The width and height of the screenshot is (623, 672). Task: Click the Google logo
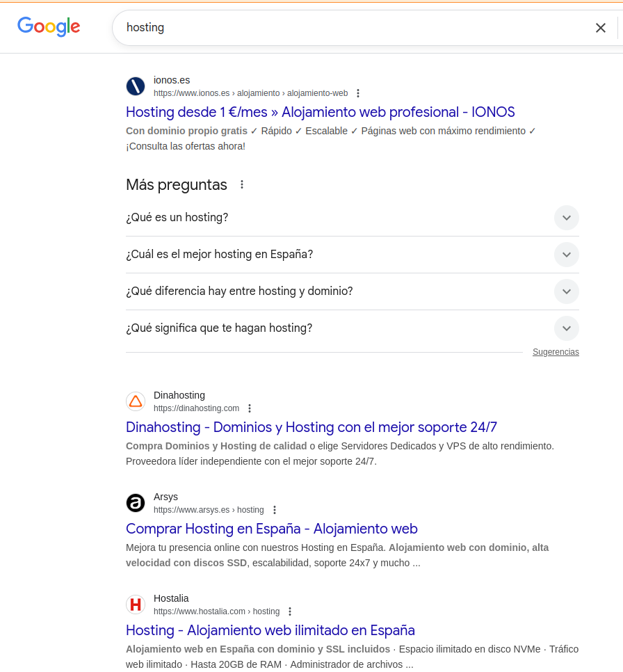pyautogui.click(x=48, y=27)
